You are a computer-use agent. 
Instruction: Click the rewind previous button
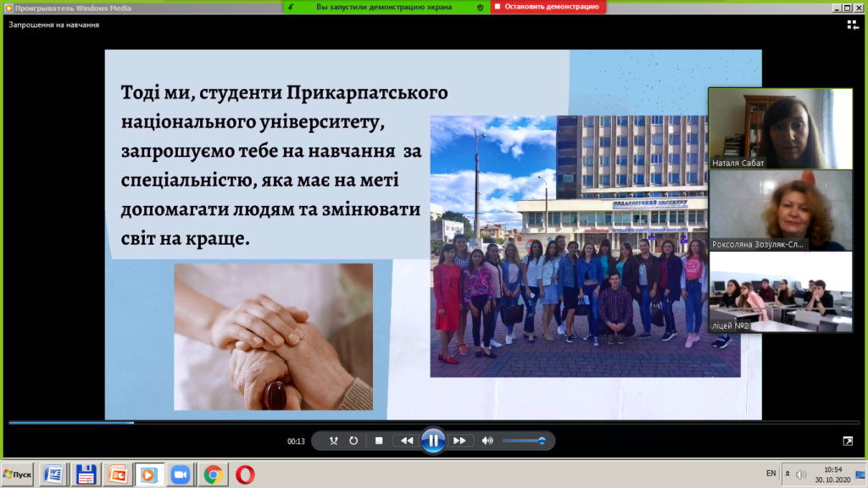click(x=407, y=441)
